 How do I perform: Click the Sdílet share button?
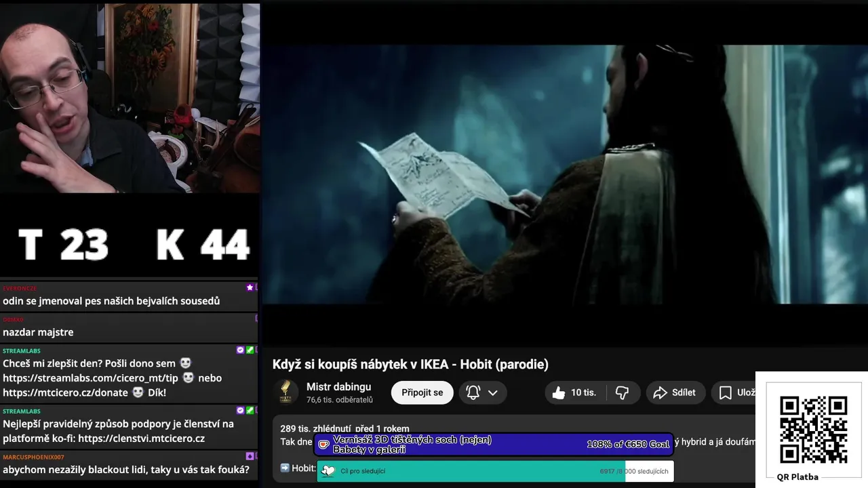coord(675,392)
